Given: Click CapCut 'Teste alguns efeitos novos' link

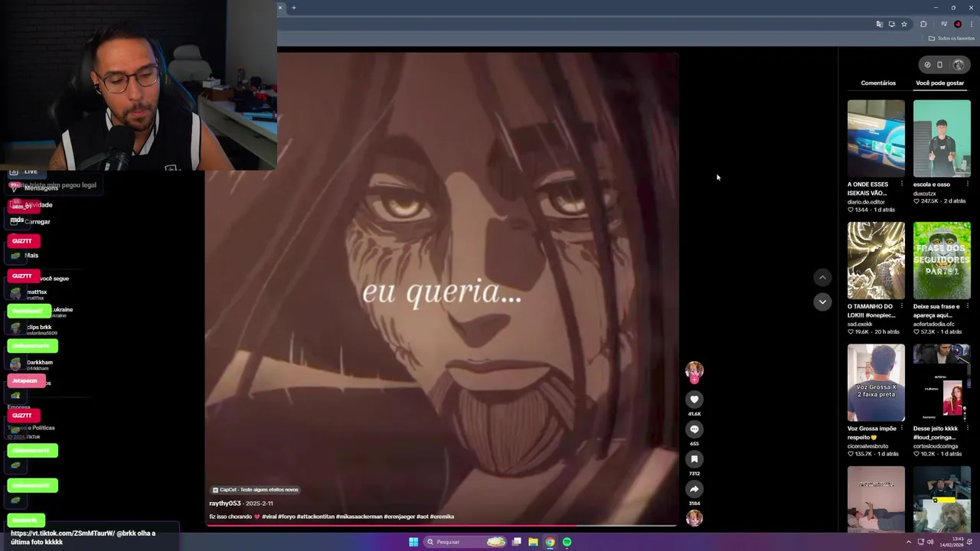Looking at the screenshot, I should 256,490.
